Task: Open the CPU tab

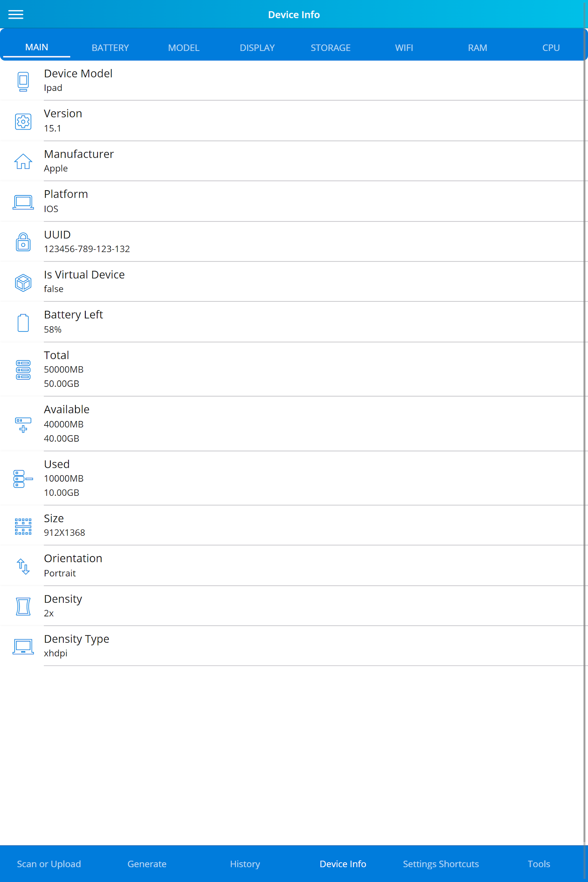Action: (x=551, y=48)
